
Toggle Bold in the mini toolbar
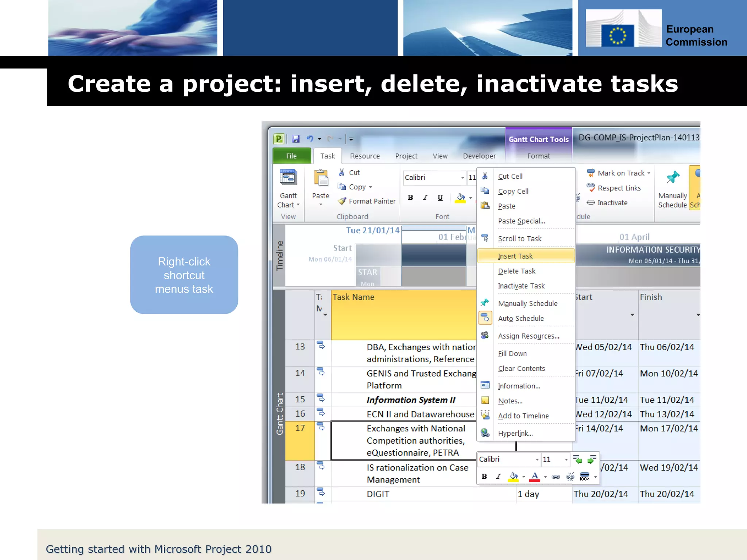pos(484,476)
